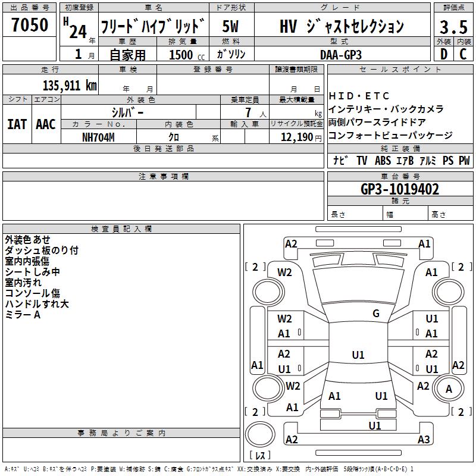This screenshot has height=476, width=476.
Task: Select chassis number GP3-1019402
Action: [400, 189]
